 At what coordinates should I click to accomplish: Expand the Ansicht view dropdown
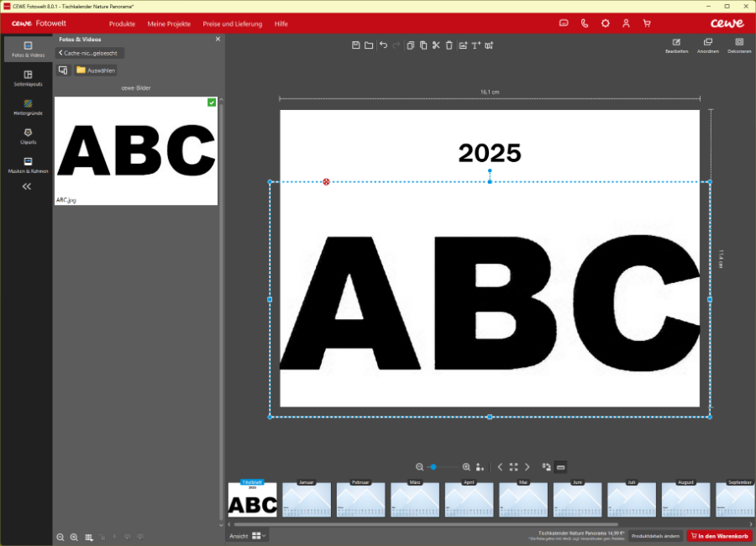point(259,536)
